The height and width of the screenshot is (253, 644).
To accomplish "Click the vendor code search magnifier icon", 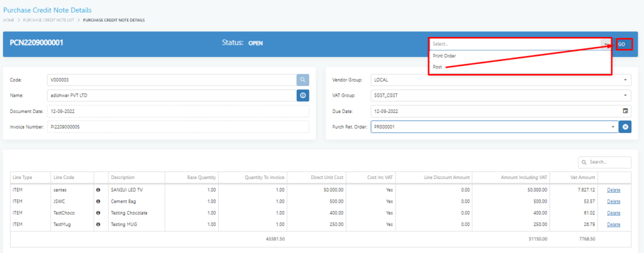I will [x=303, y=80].
